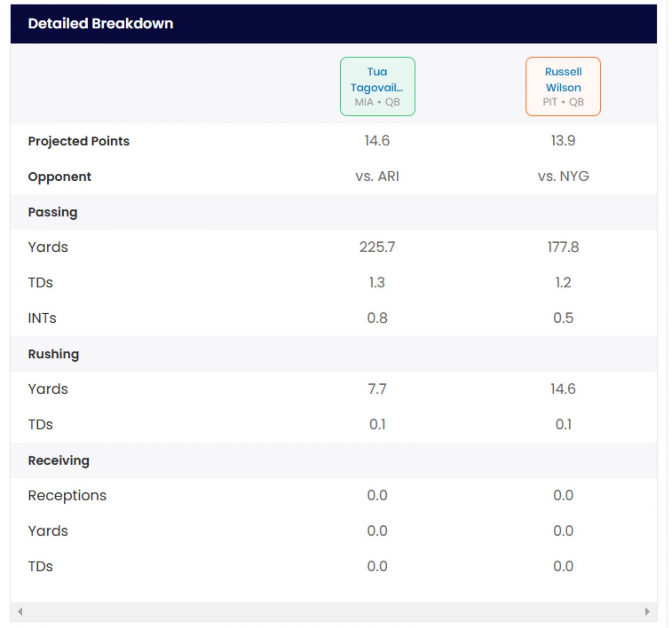Click the Detailed Breakdown header
This screenshot has width=672, height=628.
pyautogui.click(x=100, y=24)
